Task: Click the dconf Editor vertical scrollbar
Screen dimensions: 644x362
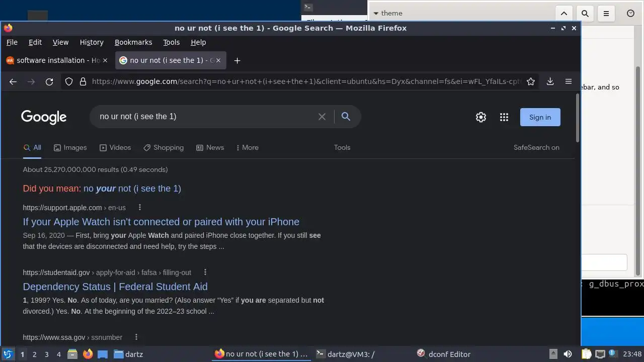Action: pos(638,171)
